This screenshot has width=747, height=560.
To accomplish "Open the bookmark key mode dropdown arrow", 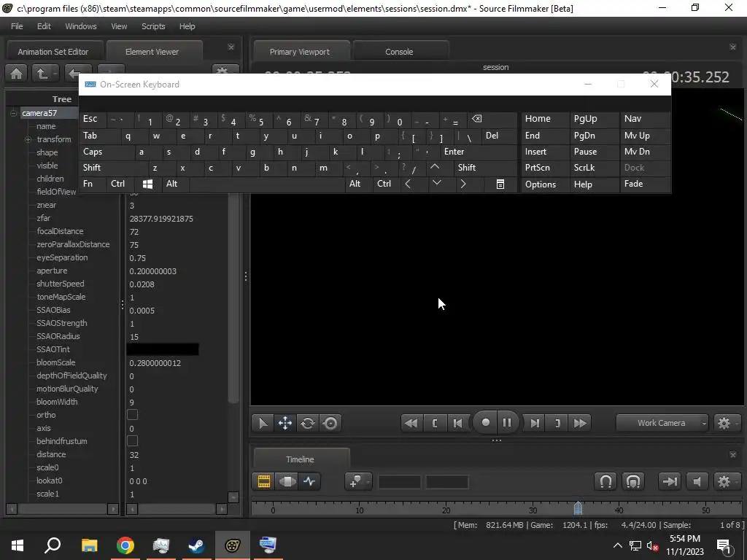I will 368,481.
